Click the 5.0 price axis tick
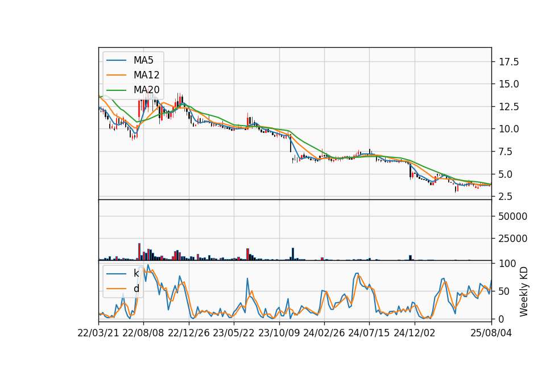546x392 pixels. click(506, 174)
